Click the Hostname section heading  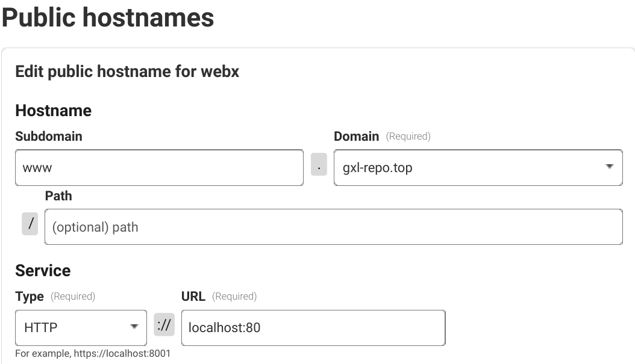[54, 111]
